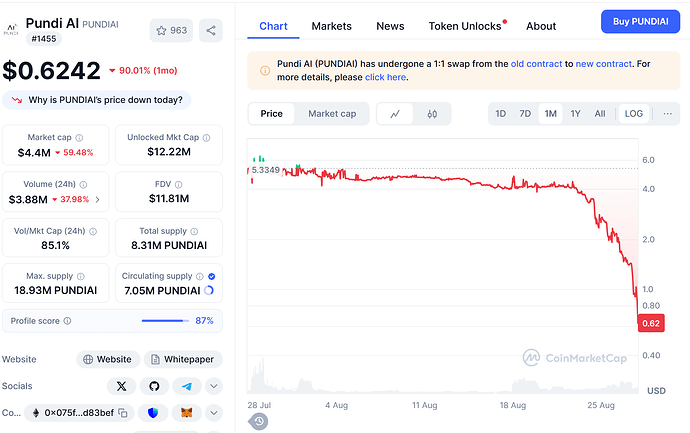690x433 pixels.
Task: Click Why is PUNDIAI's price down today
Action: click(x=97, y=100)
